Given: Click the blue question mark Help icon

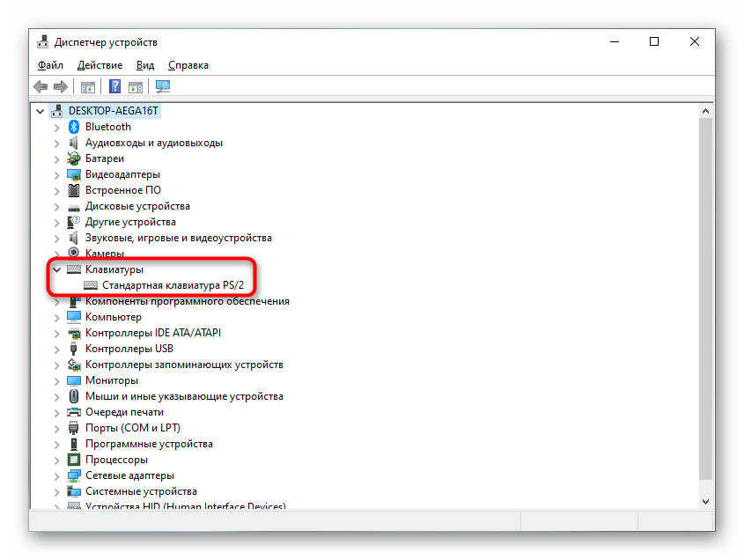Looking at the screenshot, I should (x=114, y=87).
